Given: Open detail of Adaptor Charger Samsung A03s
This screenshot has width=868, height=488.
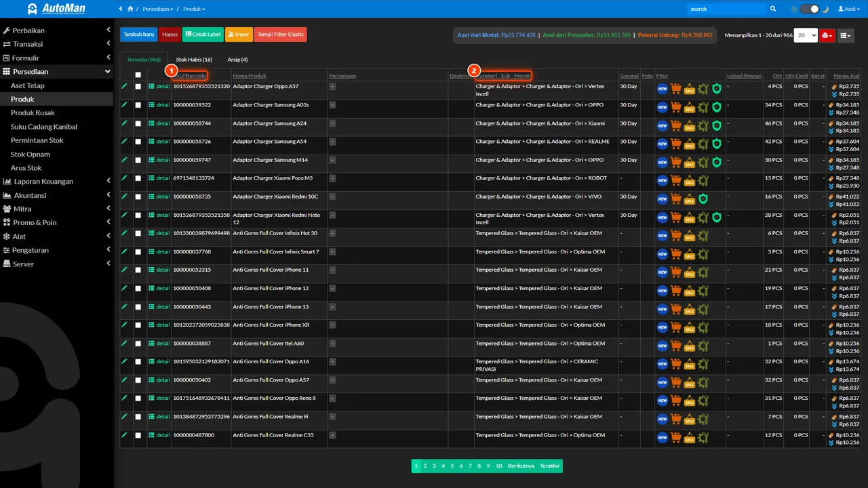Looking at the screenshot, I should [159, 105].
